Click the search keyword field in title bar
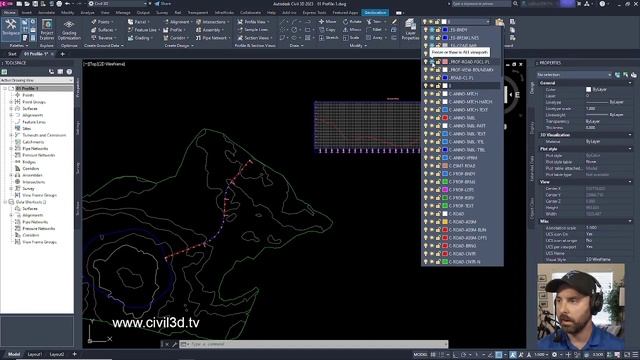The width and height of the screenshot is (640, 360). [481, 4]
